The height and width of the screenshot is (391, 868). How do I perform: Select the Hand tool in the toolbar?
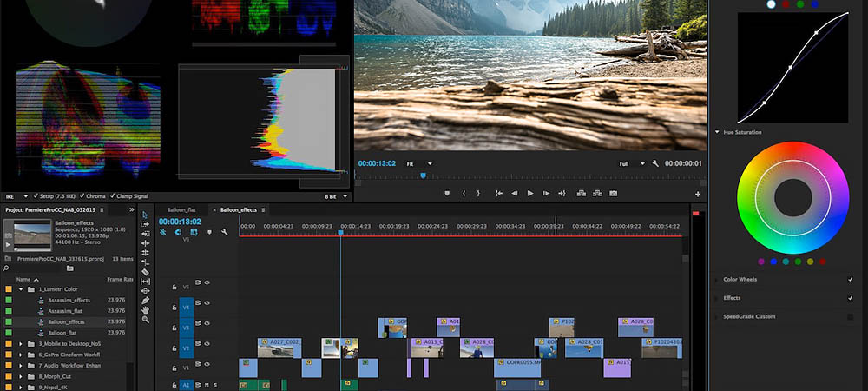click(146, 308)
